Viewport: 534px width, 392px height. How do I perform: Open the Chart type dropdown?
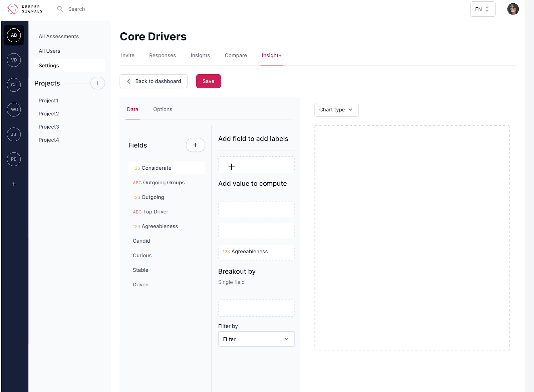pyautogui.click(x=336, y=110)
